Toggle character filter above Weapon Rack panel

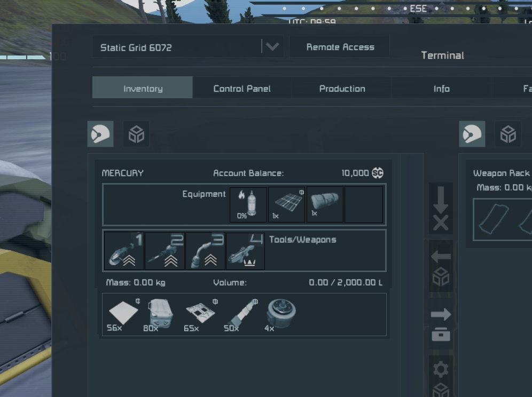pos(472,134)
